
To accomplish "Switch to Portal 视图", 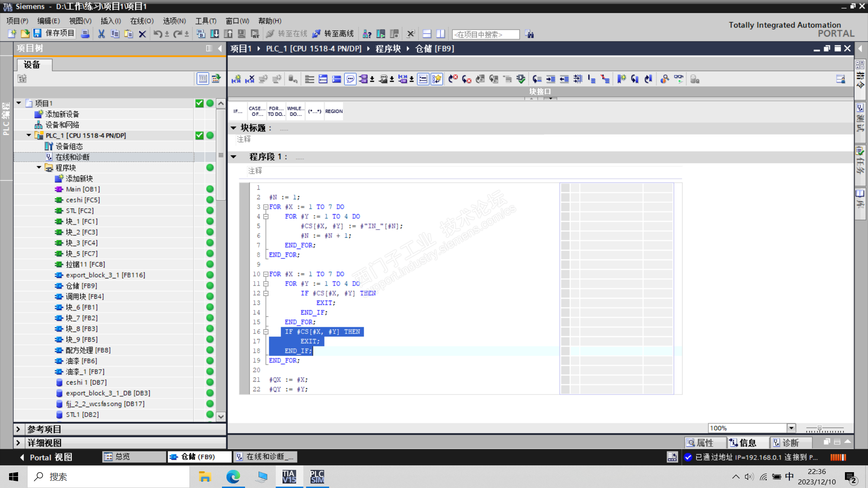I will click(46, 457).
